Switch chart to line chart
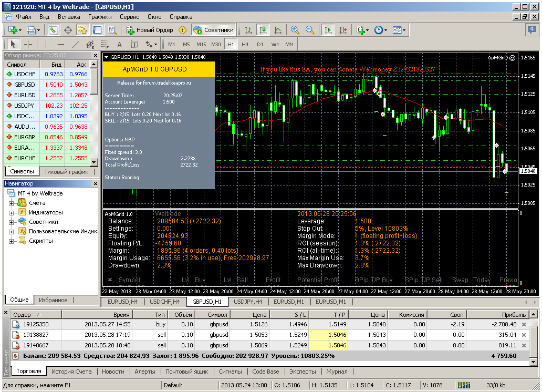The height and width of the screenshot is (392, 542). pos(278,30)
